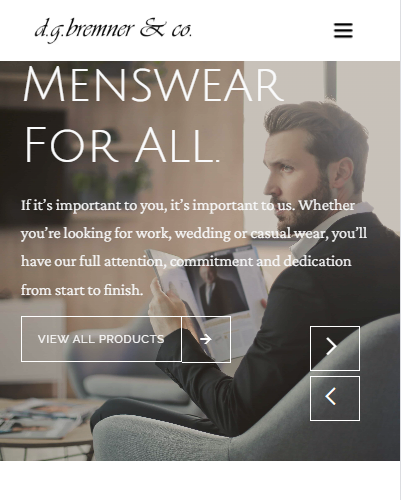Click the word 'Menswear' in the hero title
The image size is (401, 500).
[x=153, y=84]
